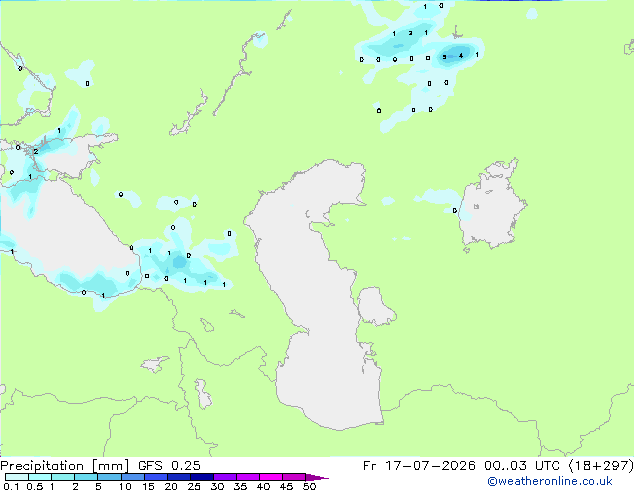Viewport: 634px width, 490px height.
Task: Pick the 15–20 mm legend color swatch
Action: tap(155, 477)
